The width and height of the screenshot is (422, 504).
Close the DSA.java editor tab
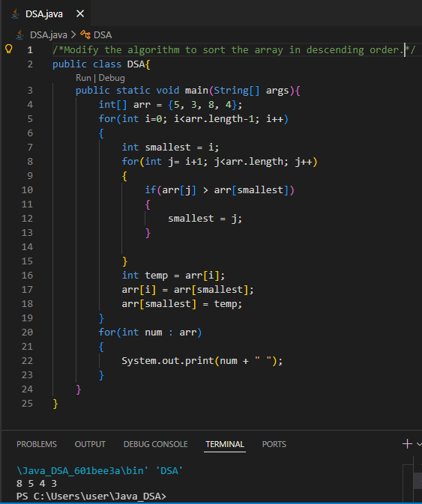(80, 13)
